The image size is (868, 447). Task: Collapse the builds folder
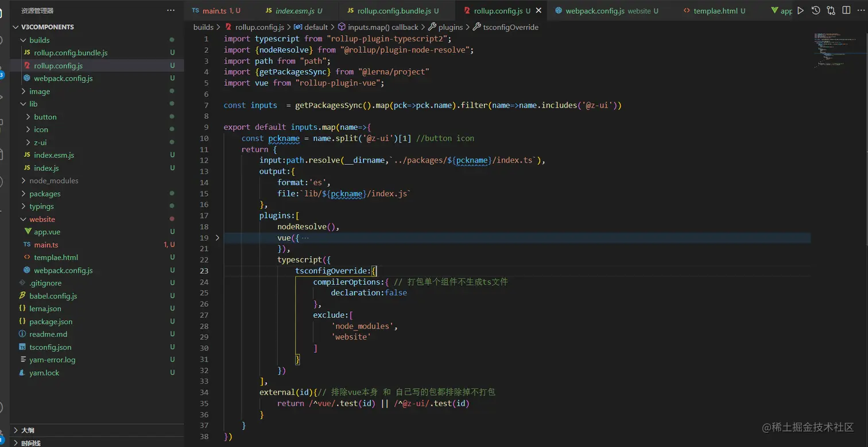pos(24,40)
